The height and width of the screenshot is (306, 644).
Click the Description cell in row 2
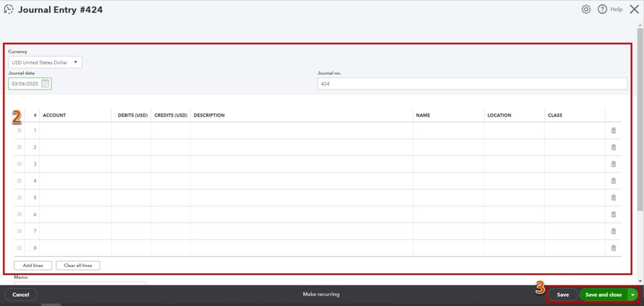pos(302,148)
